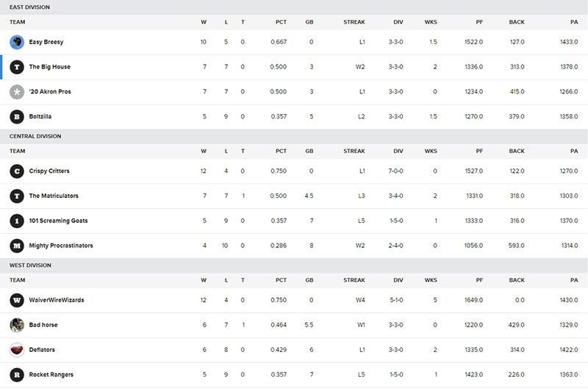Sort East Division by PCT column
The width and height of the screenshot is (588, 390).
coord(281,22)
